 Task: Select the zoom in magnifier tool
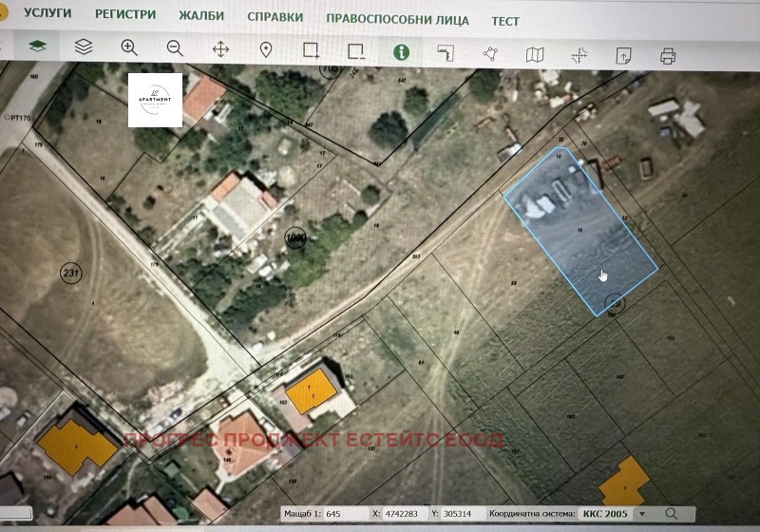[129, 47]
